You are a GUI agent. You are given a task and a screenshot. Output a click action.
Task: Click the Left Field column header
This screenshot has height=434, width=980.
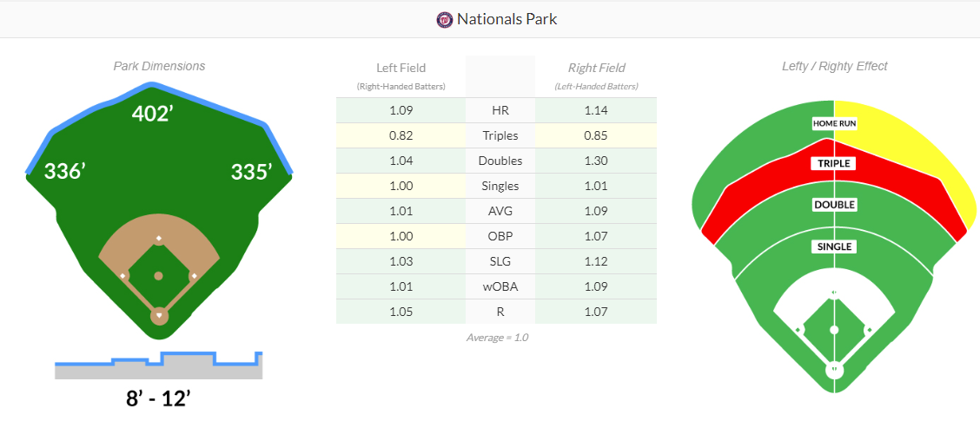tap(401, 68)
